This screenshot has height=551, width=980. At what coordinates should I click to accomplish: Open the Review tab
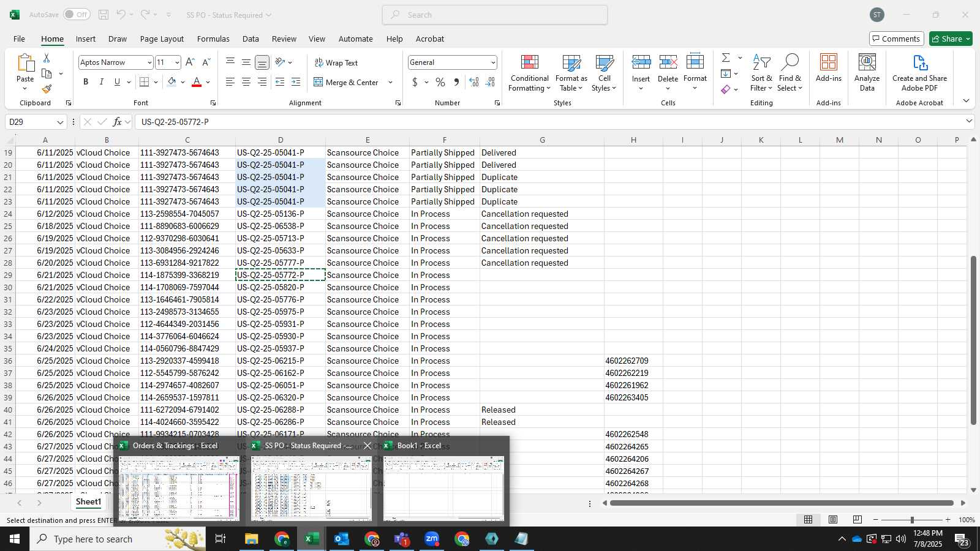284,39
